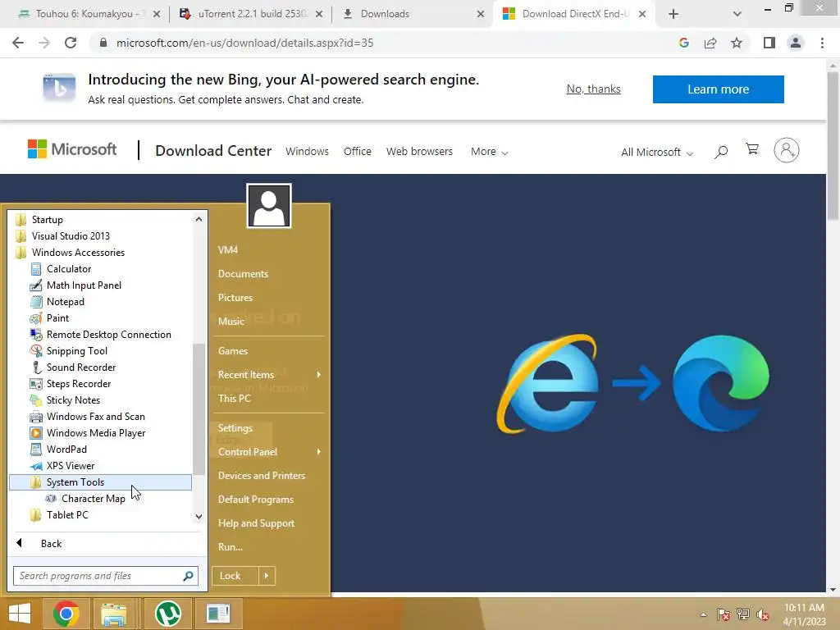Choose Run... in the start menu
The image size is (840, 630).
click(231, 547)
